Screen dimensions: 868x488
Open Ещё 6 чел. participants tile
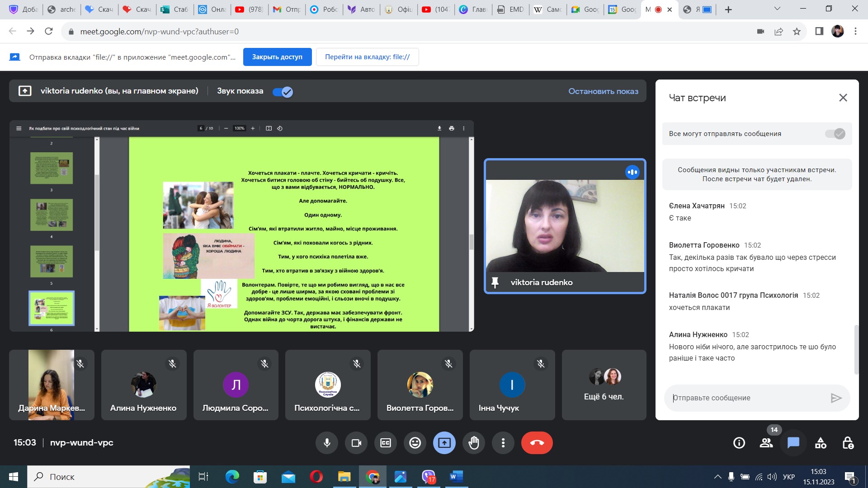(x=604, y=385)
